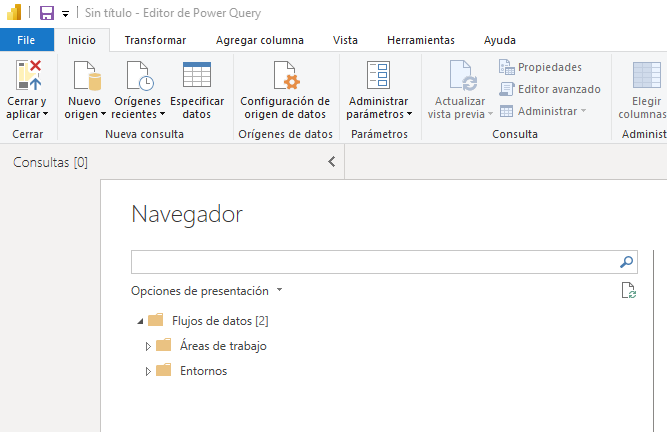
Task: Open the Administrar query dropdown
Action: coord(543,111)
